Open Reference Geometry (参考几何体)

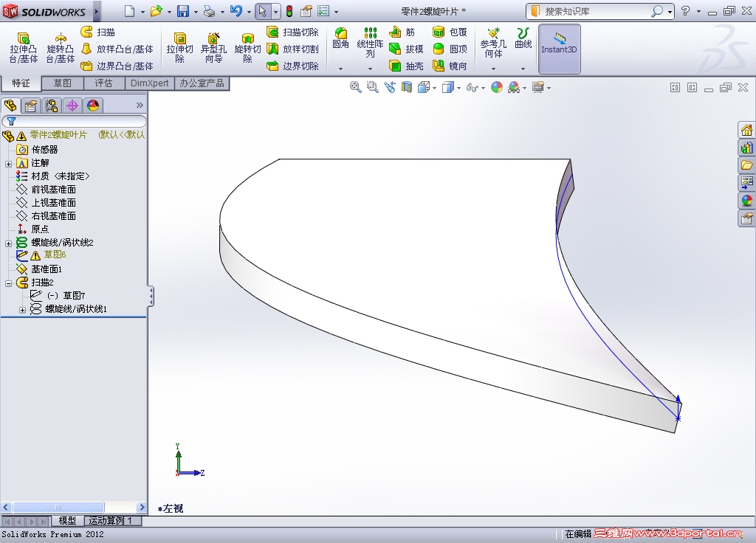[493, 42]
